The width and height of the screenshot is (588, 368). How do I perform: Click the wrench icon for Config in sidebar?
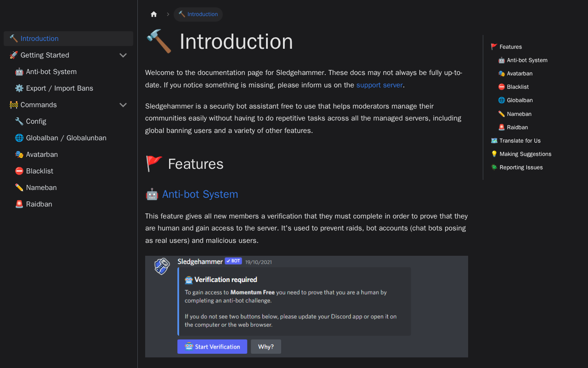pos(19,121)
